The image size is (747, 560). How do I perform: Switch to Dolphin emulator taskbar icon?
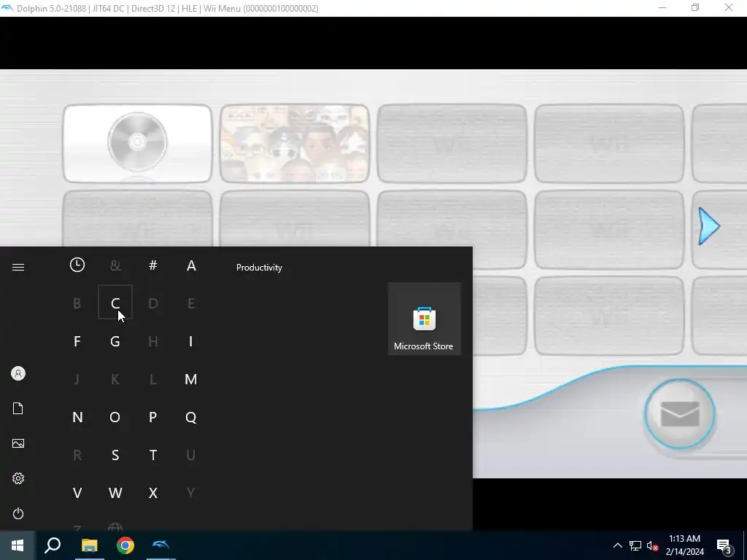pos(161,545)
